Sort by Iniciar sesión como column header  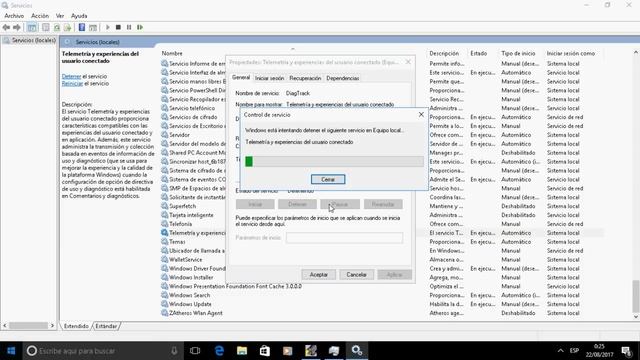571,53
